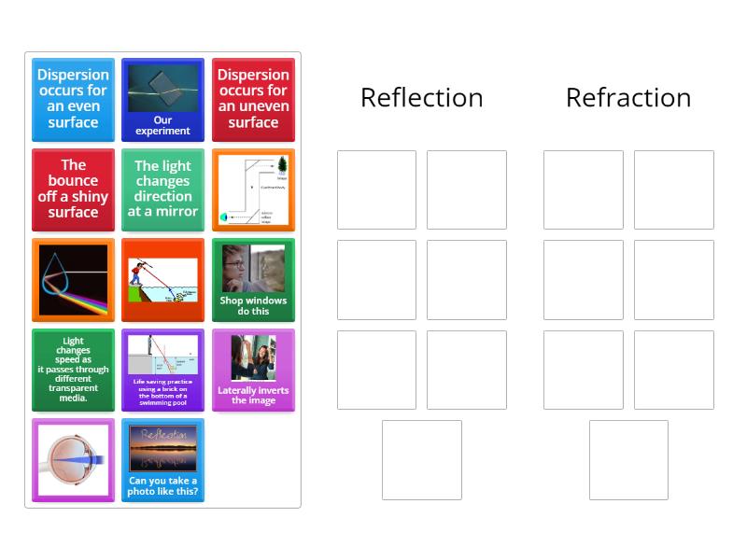Screen dimensions: 747x560
Task: Select 'The bounce off a shiny surface' card
Action: pos(73,189)
